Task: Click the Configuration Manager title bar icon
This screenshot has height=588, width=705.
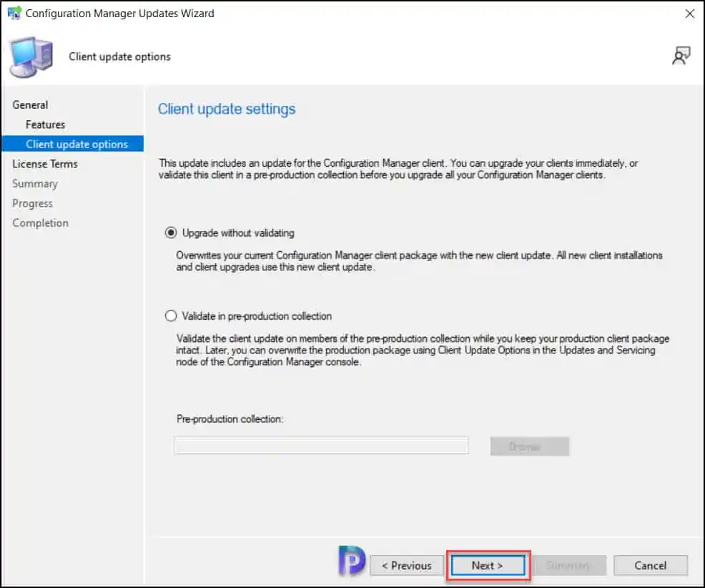Action: coord(14,13)
